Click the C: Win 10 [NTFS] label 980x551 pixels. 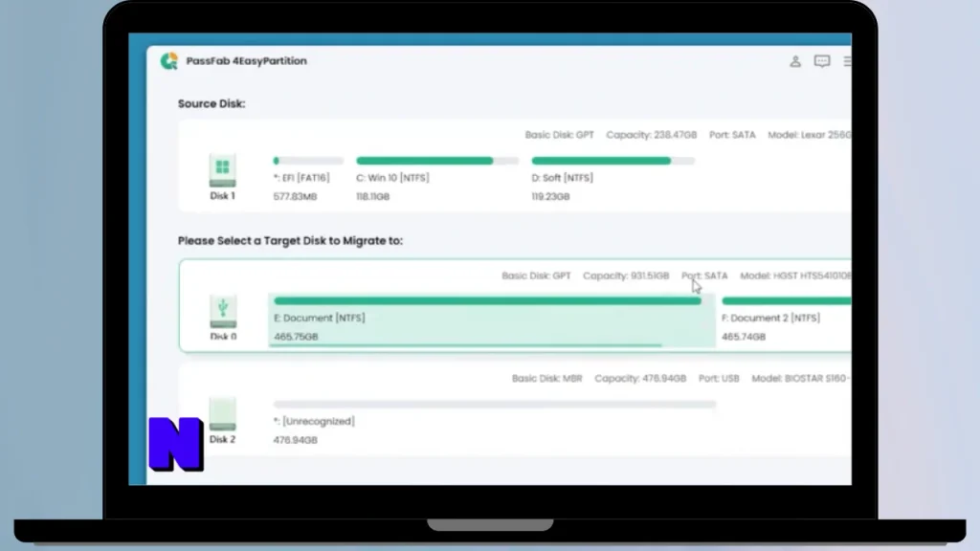point(392,178)
